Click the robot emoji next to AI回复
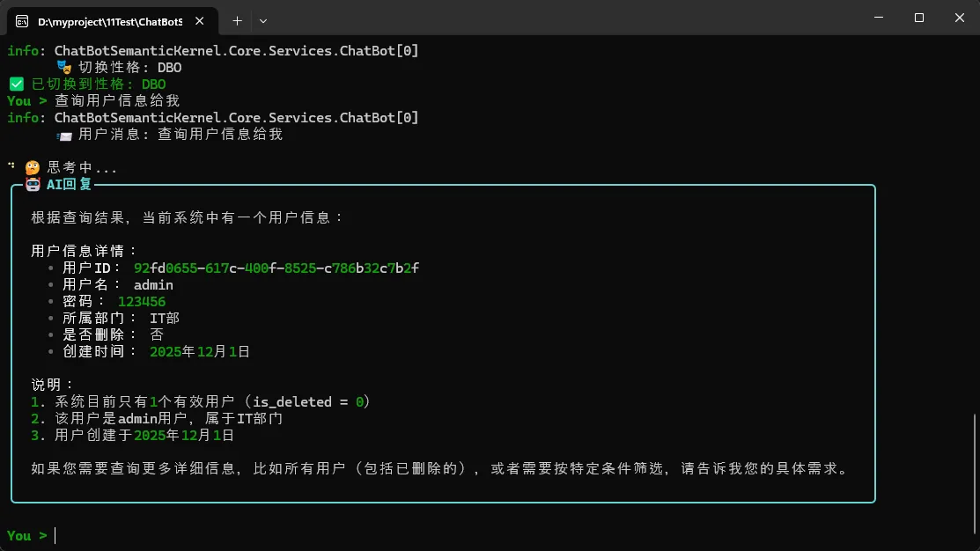980x551 pixels. click(33, 185)
